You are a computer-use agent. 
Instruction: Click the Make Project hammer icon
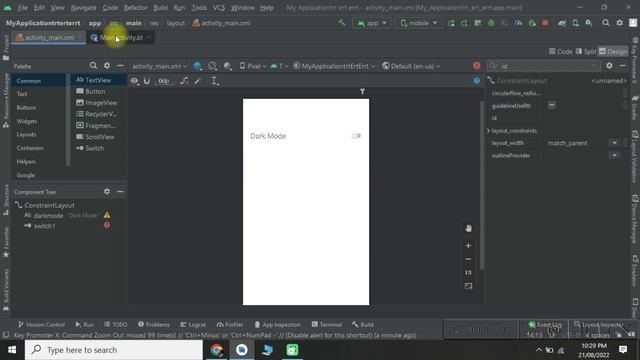coord(341,23)
